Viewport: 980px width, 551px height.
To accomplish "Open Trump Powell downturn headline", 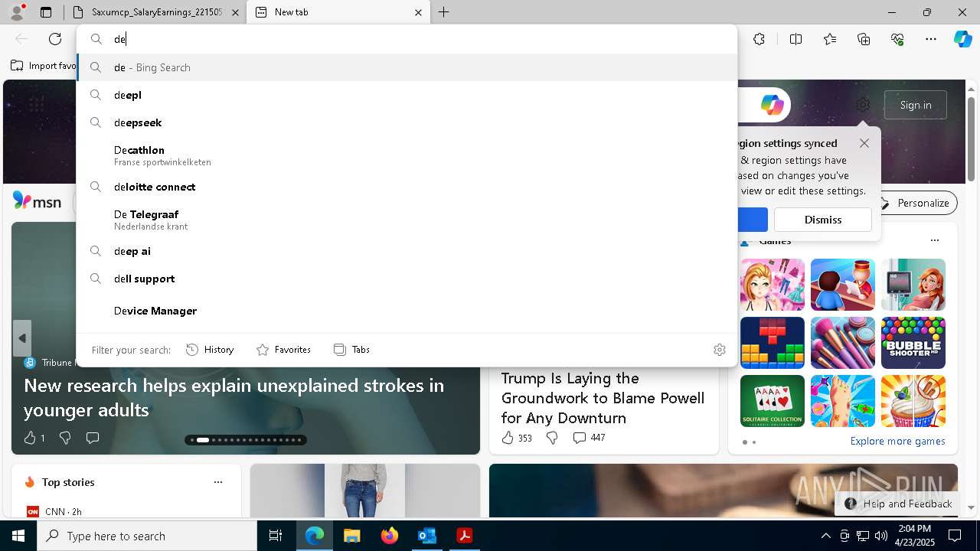I will [x=603, y=398].
